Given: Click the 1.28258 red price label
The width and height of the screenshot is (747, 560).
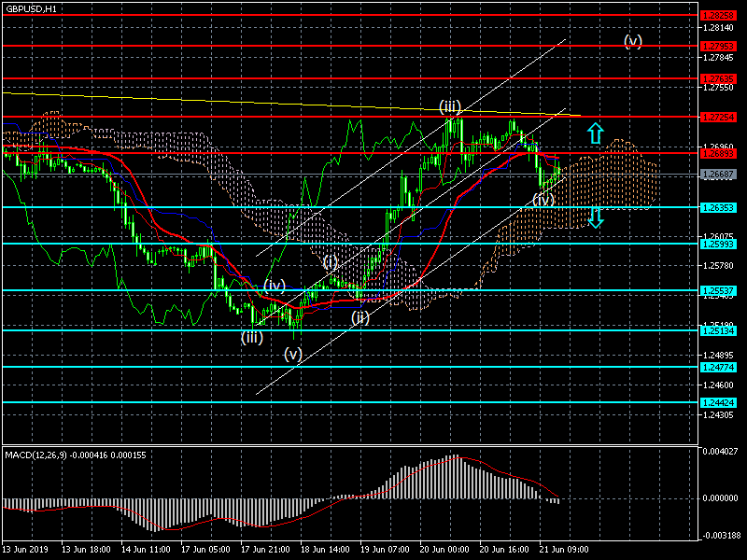Looking at the screenshot, I should coord(718,16).
